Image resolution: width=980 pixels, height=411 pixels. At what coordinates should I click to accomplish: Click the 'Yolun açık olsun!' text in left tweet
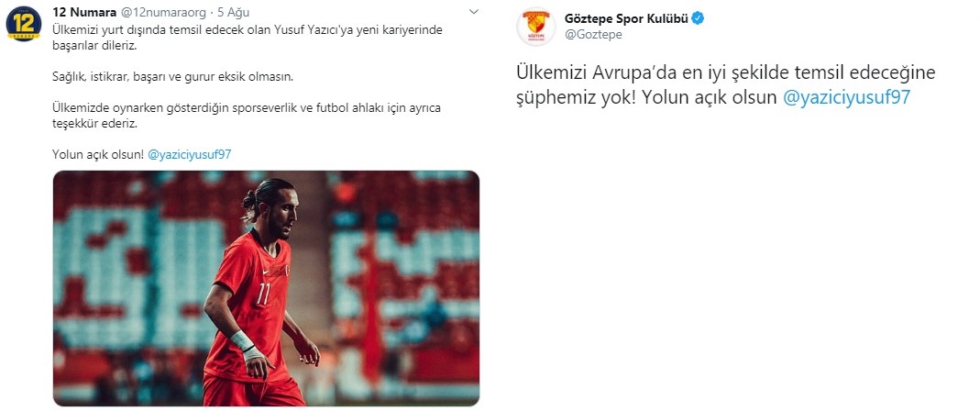pyautogui.click(x=98, y=154)
